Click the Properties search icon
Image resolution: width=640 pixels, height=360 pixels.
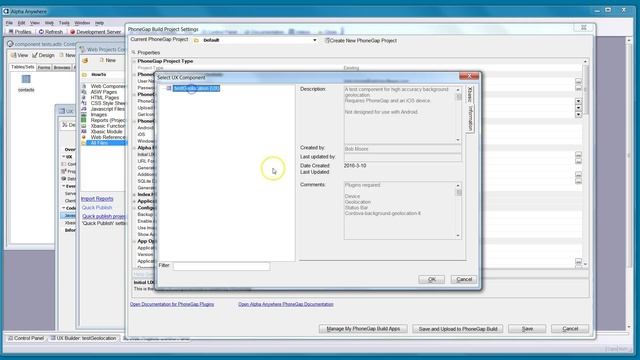(133, 52)
